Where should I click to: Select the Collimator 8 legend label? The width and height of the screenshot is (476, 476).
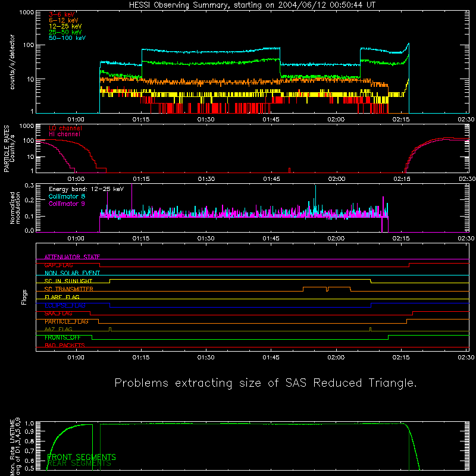(67, 196)
